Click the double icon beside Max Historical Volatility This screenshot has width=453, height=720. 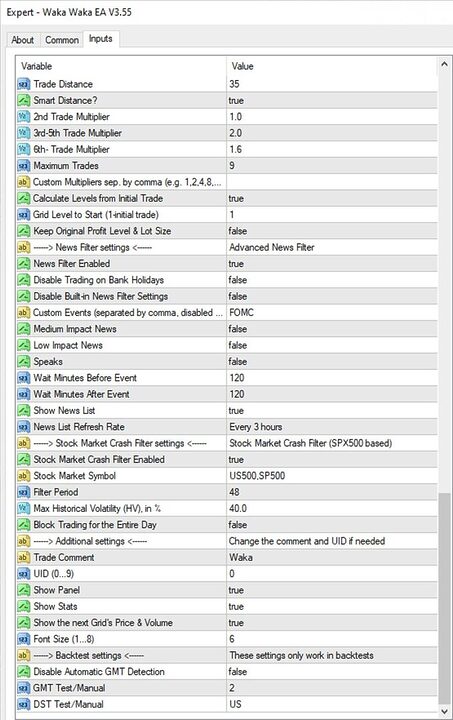(x=23, y=508)
